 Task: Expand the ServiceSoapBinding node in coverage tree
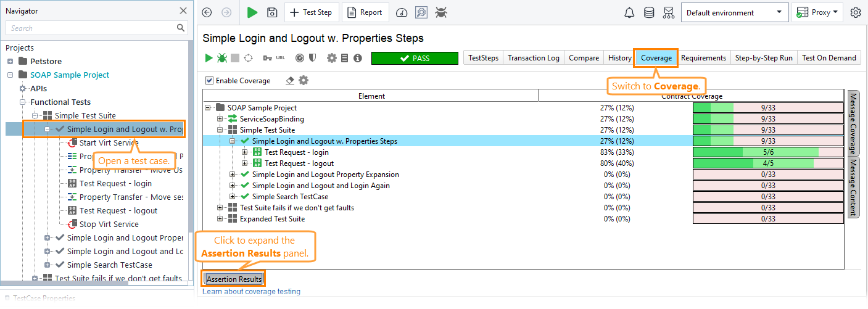point(220,119)
